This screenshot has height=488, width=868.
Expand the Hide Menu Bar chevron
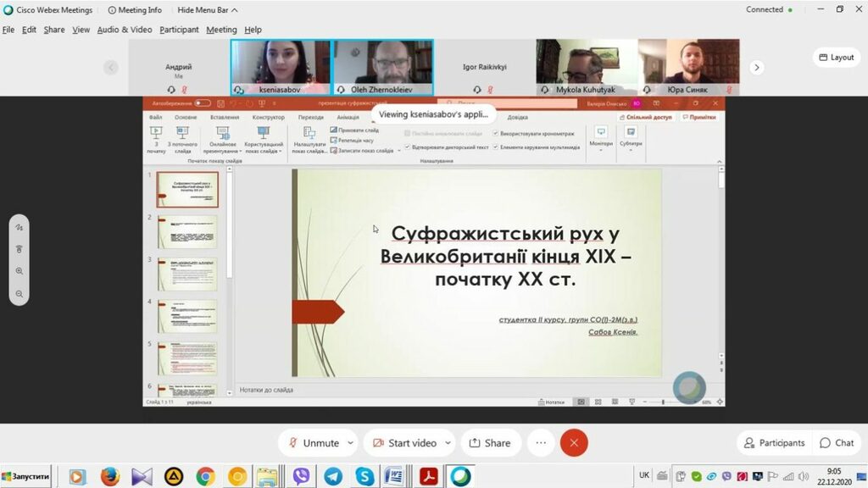(235, 10)
